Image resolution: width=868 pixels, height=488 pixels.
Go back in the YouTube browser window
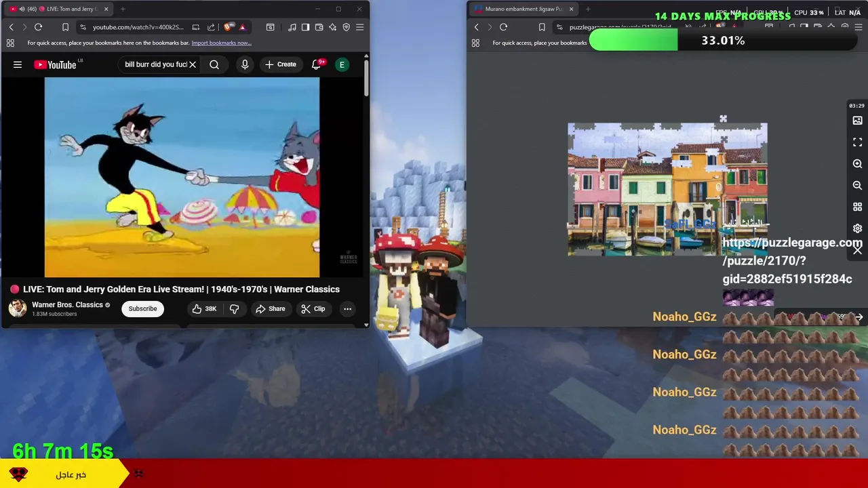pyautogui.click(x=11, y=27)
